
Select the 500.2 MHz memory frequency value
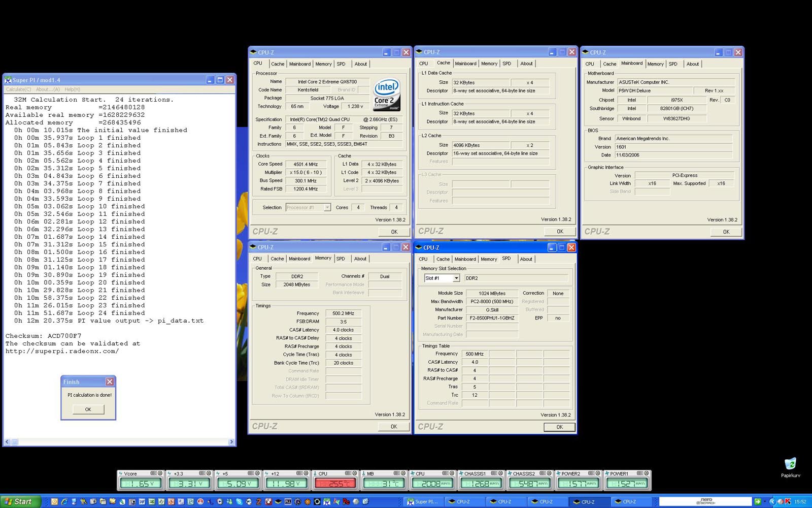[344, 313]
